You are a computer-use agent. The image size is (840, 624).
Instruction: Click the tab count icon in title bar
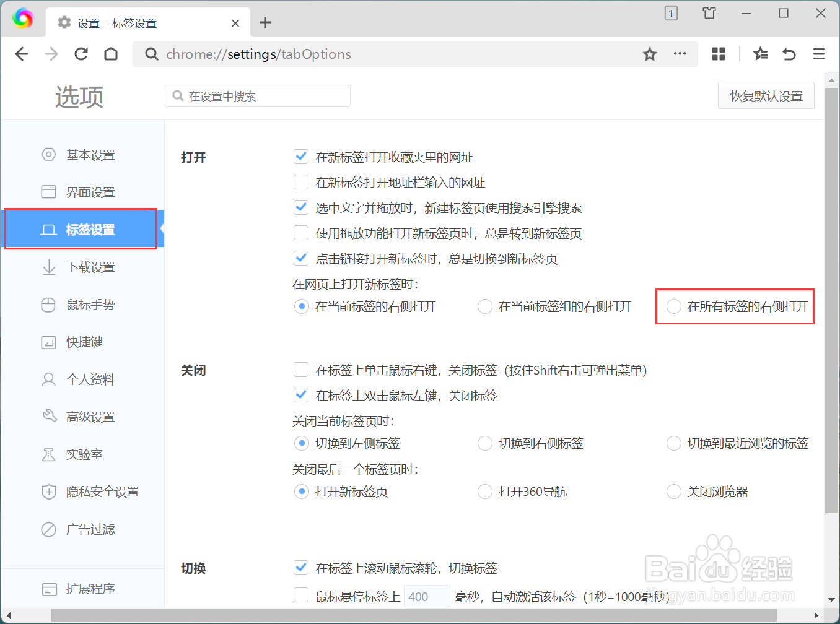[671, 13]
